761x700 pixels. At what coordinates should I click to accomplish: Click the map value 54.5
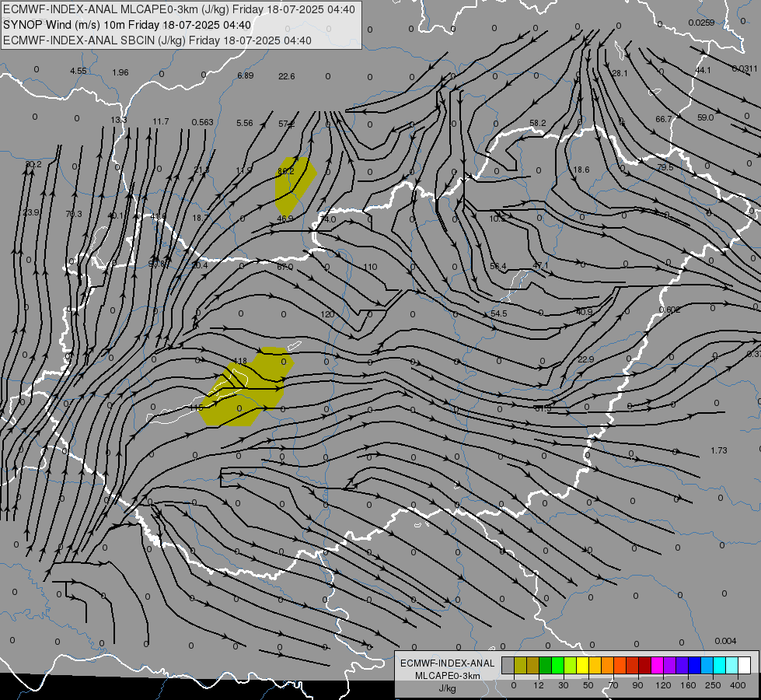[499, 313]
